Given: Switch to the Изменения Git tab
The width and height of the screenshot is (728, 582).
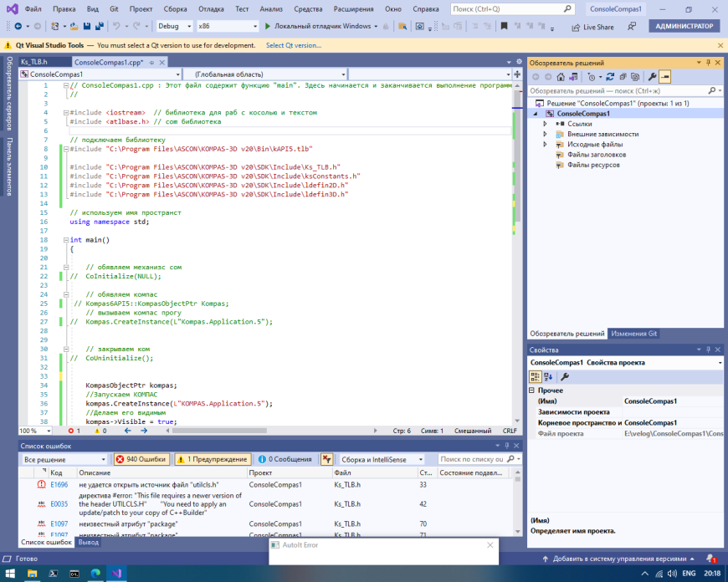Looking at the screenshot, I should click(x=633, y=334).
